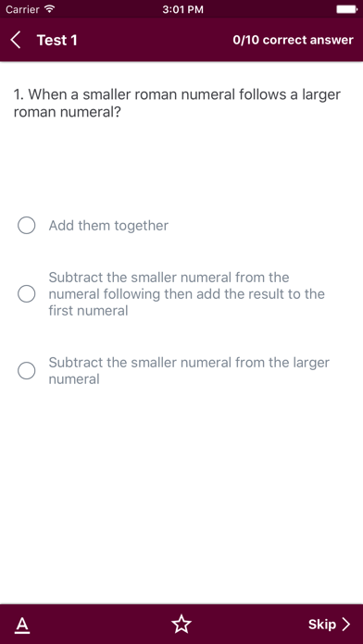Image resolution: width=363 pixels, height=644 pixels.
Task: Choose 'Add them together' answer text
Action: coord(108,226)
